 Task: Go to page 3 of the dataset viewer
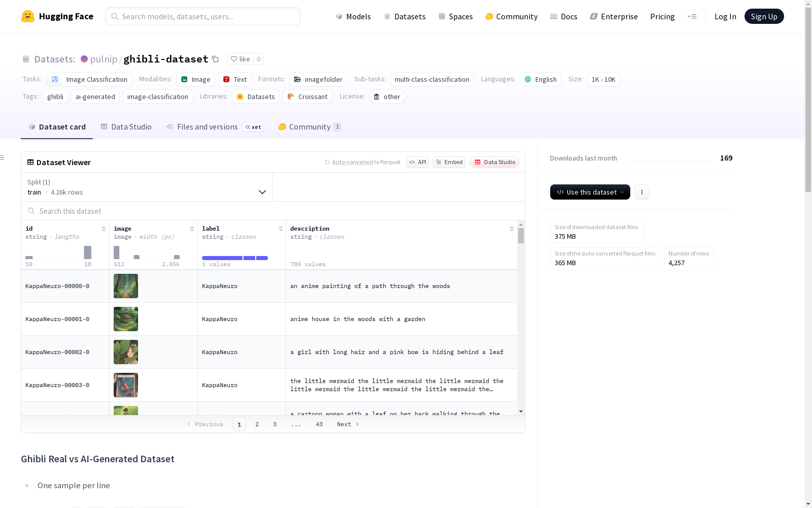[x=275, y=424]
